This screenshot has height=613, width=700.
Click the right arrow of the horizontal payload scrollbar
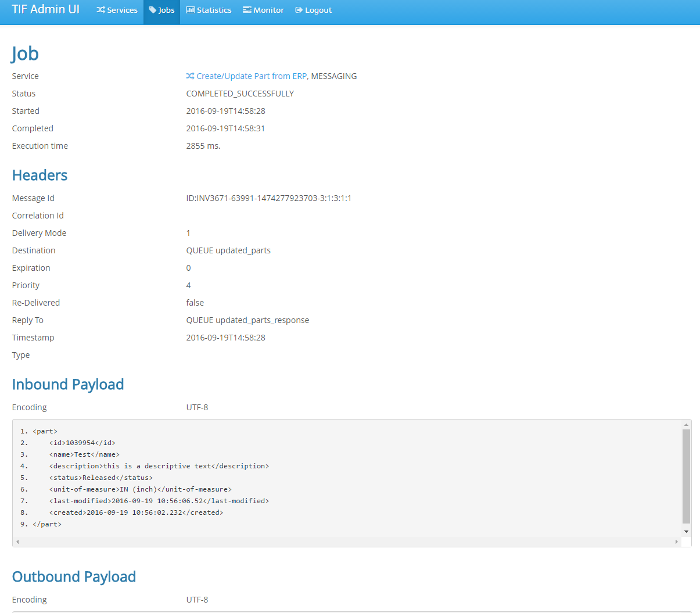pyautogui.click(x=676, y=541)
